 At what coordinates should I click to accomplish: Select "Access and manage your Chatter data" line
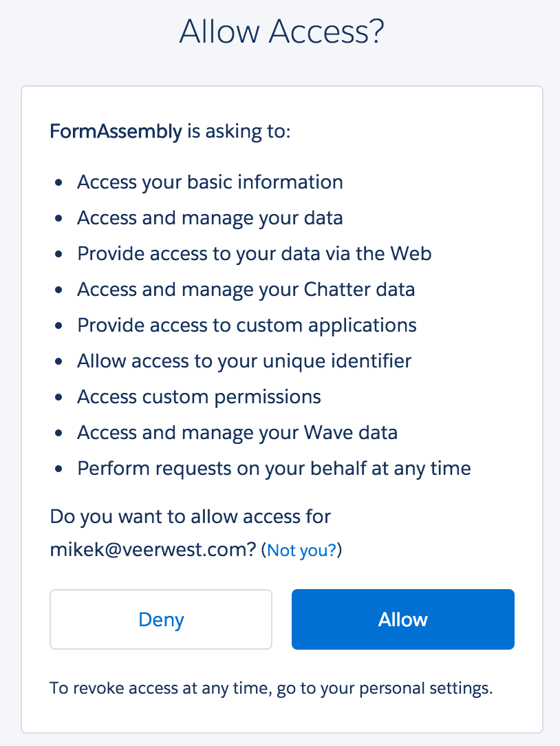click(x=246, y=290)
